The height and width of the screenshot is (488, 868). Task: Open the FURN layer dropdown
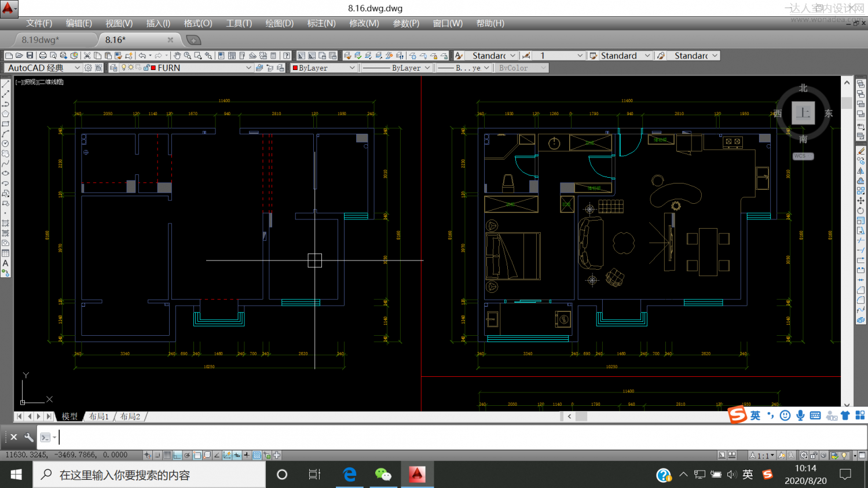tap(248, 68)
